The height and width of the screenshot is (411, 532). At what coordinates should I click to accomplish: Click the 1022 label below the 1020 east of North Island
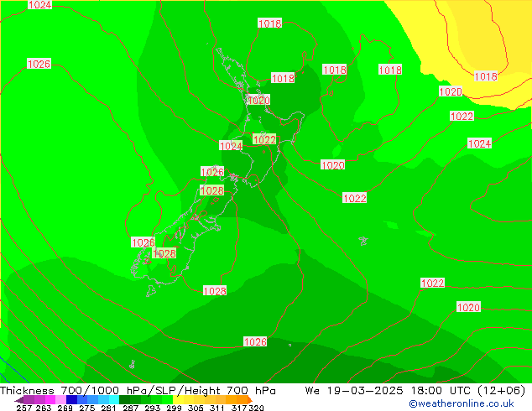pyautogui.click(x=355, y=198)
